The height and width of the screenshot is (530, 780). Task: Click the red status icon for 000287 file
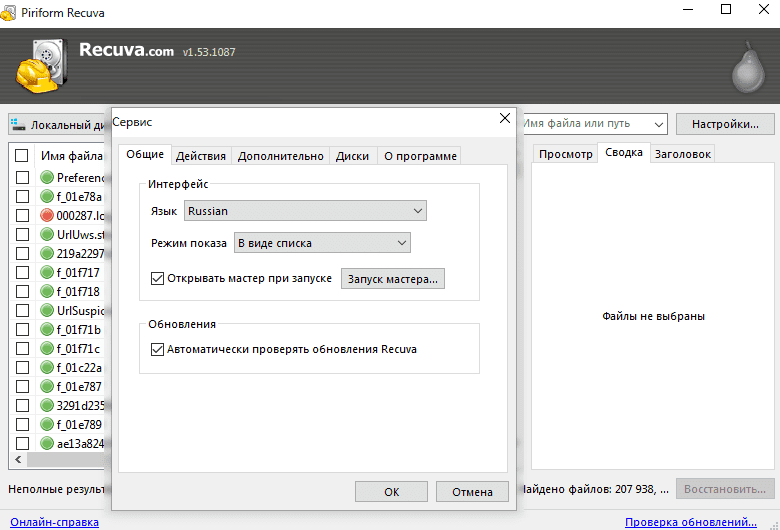(47, 215)
